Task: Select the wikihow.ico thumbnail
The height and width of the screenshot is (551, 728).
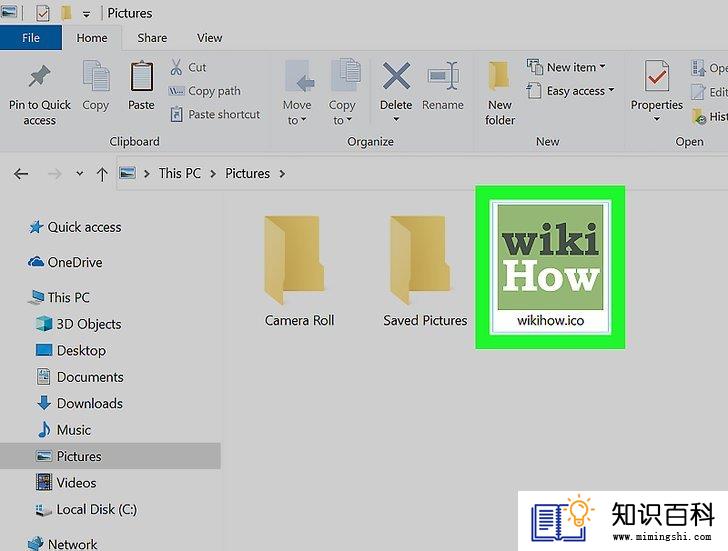Action: 550,257
